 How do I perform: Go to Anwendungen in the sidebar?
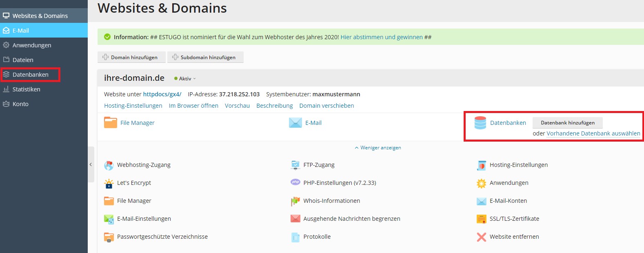(31, 45)
